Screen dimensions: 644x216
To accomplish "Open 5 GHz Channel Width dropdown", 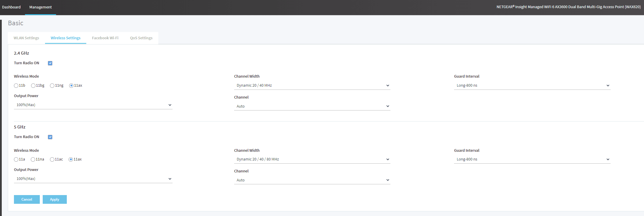I will click(312, 159).
